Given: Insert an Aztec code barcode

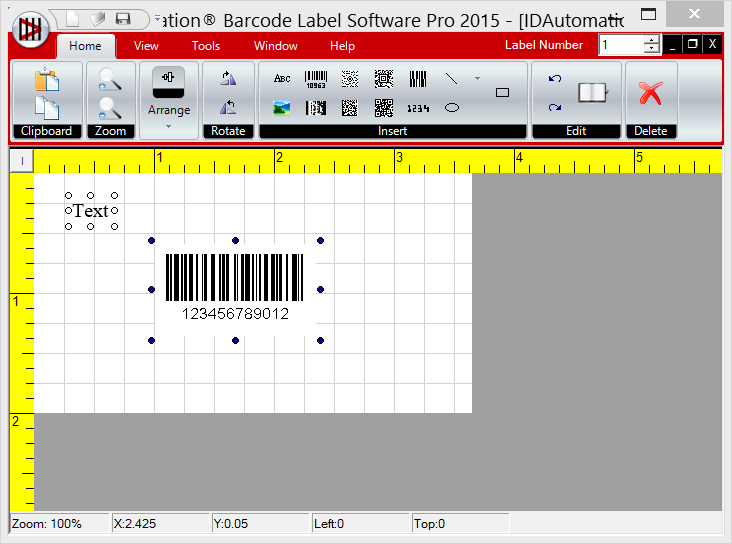Looking at the screenshot, I should click(x=384, y=79).
